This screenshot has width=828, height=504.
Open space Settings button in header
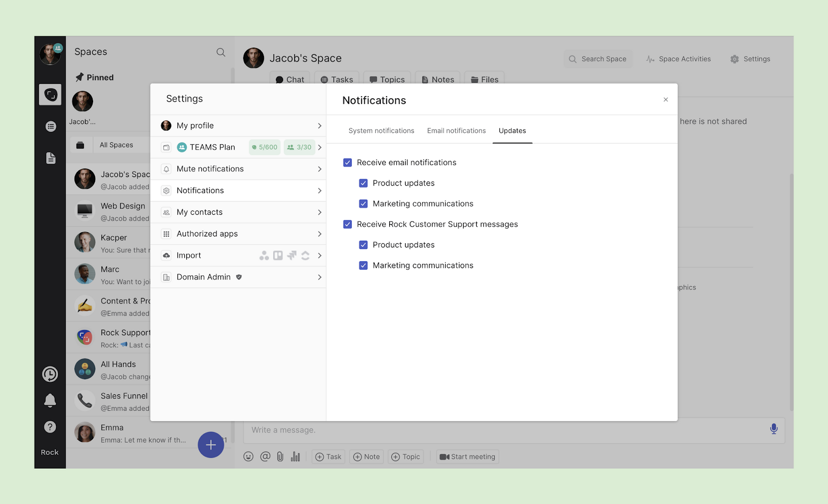tap(750, 59)
